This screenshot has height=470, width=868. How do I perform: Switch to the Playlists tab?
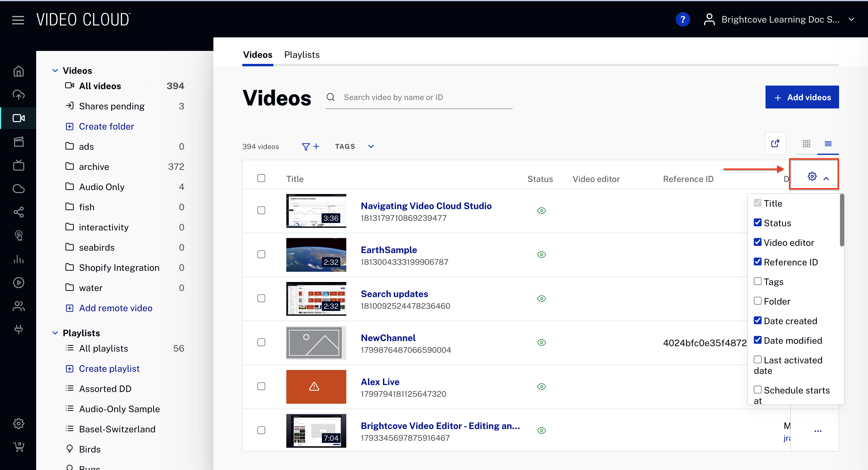(302, 55)
